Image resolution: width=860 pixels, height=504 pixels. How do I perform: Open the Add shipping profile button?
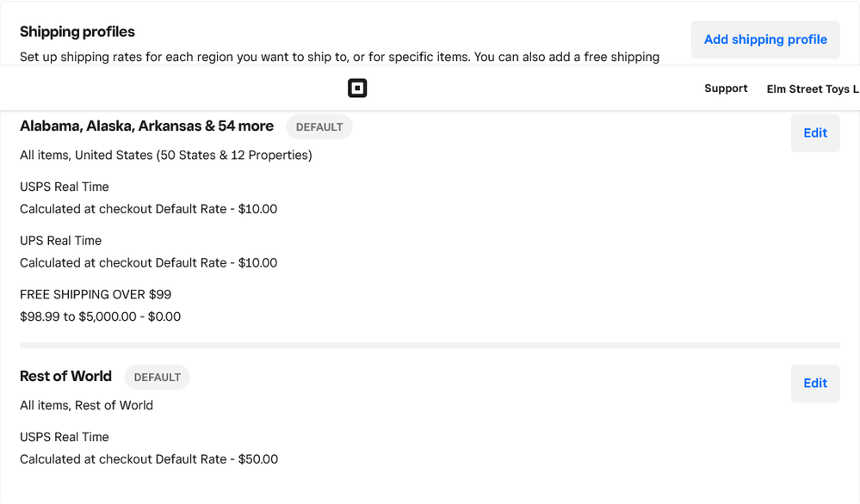click(764, 40)
